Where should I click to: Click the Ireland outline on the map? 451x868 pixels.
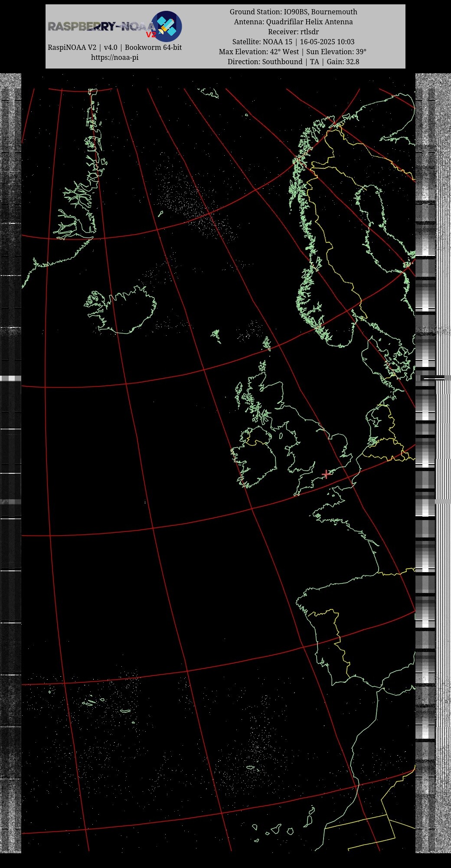254,457
